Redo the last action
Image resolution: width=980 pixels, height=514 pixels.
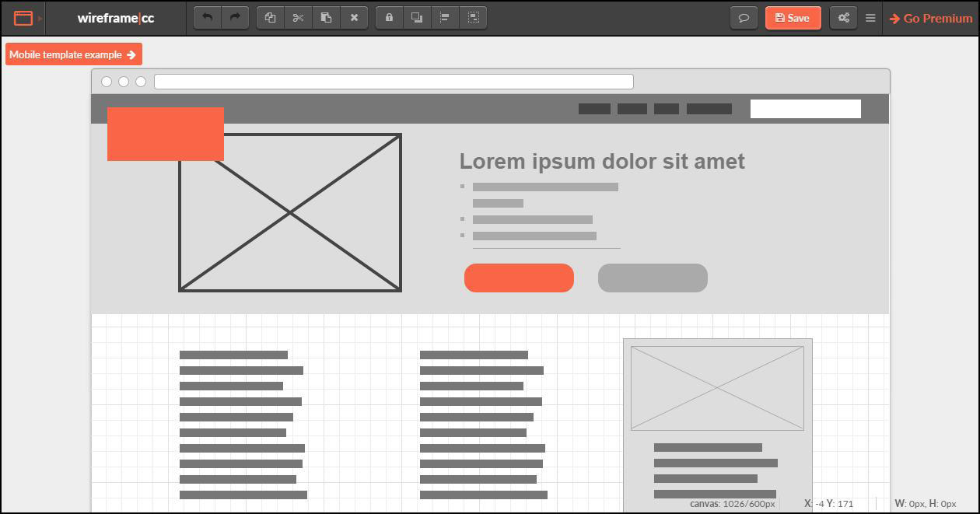(x=235, y=18)
